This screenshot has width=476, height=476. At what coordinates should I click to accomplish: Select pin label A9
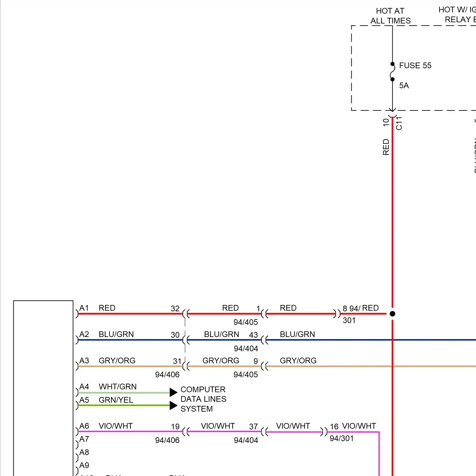click(x=84, y=465)
